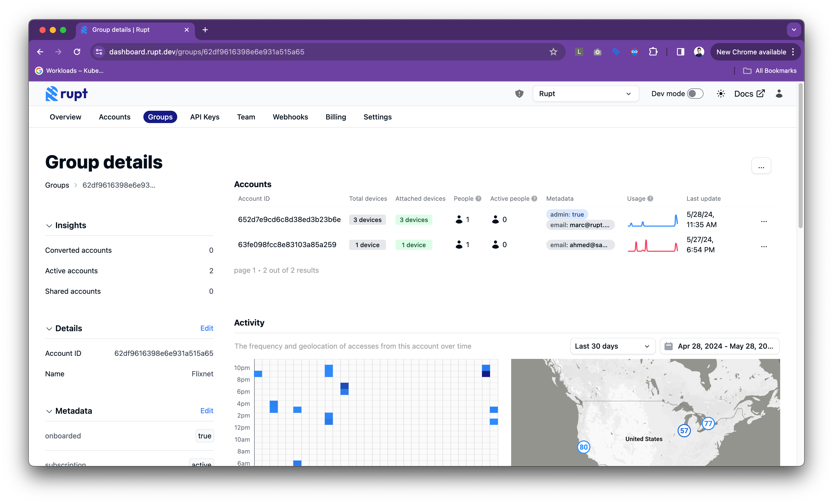The image size is (833, 504).
Task: Collapse the Insights section
Action: click(49, 225)
